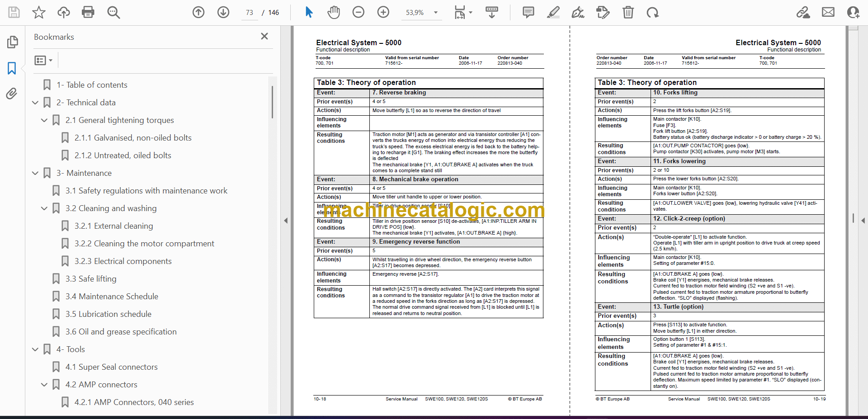Collapse the 3.2 Cleaning and washing node

(x=44, y=208)
